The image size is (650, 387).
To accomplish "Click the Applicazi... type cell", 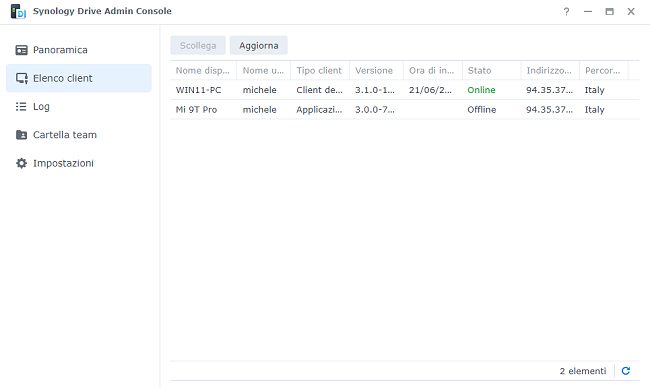I will [x=320, y=110].
